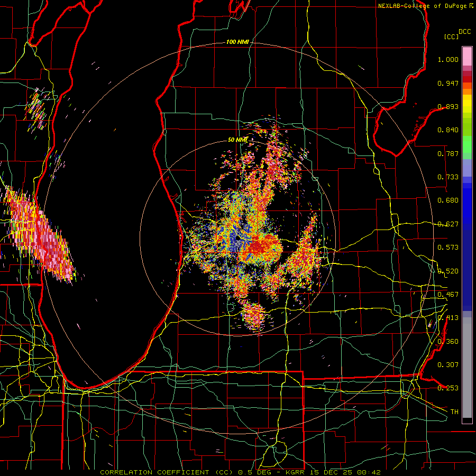Click the DCC label above the legend

[x=465, y=32]
